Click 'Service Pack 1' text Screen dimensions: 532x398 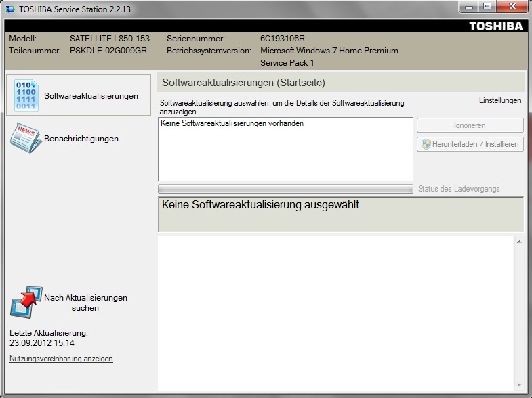click(x=287, y=63)
